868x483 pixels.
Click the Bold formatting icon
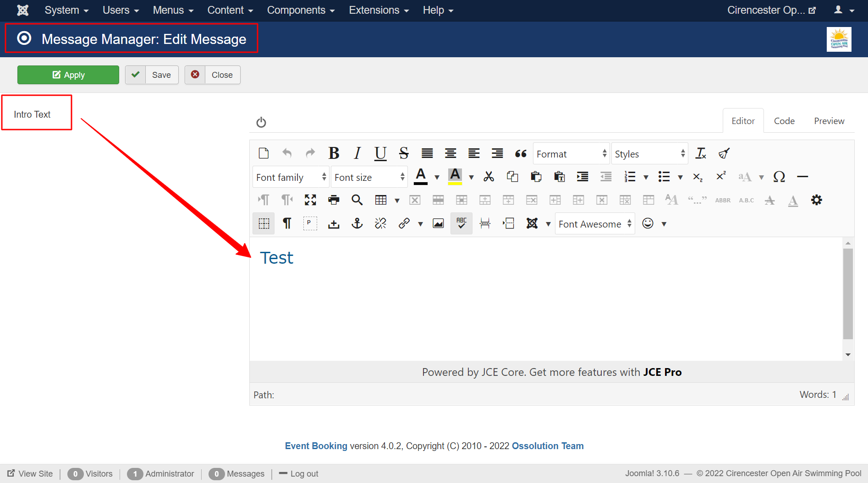334,153
